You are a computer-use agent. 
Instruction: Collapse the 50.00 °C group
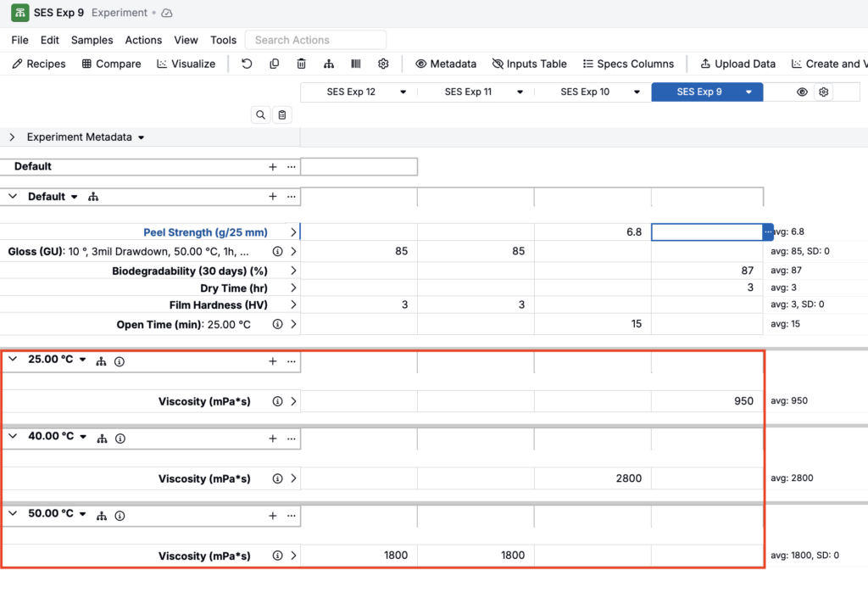pos(13,513)
